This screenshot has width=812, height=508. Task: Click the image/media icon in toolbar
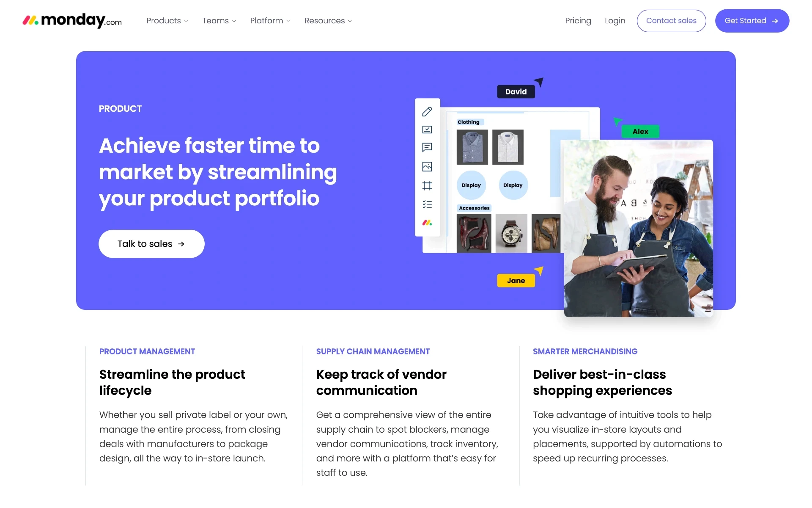[427, 167]
